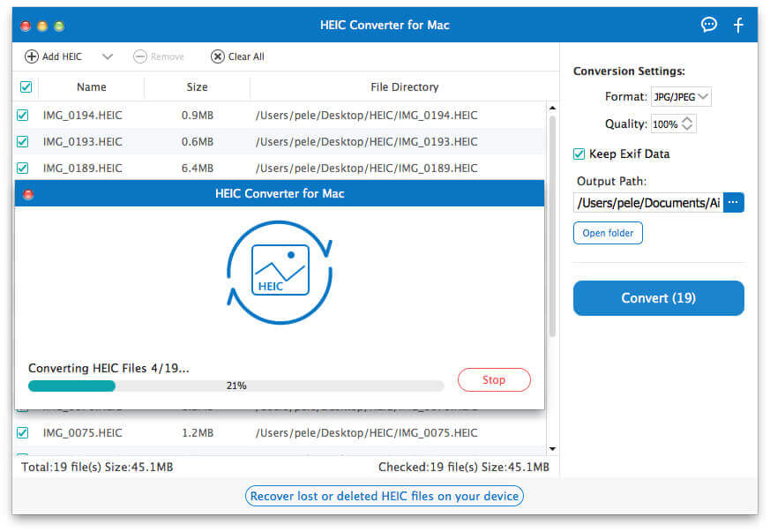This screenshot has width=770, height=532.
Task: Click the 21% conversion progress bar
Action: point(236,386)
